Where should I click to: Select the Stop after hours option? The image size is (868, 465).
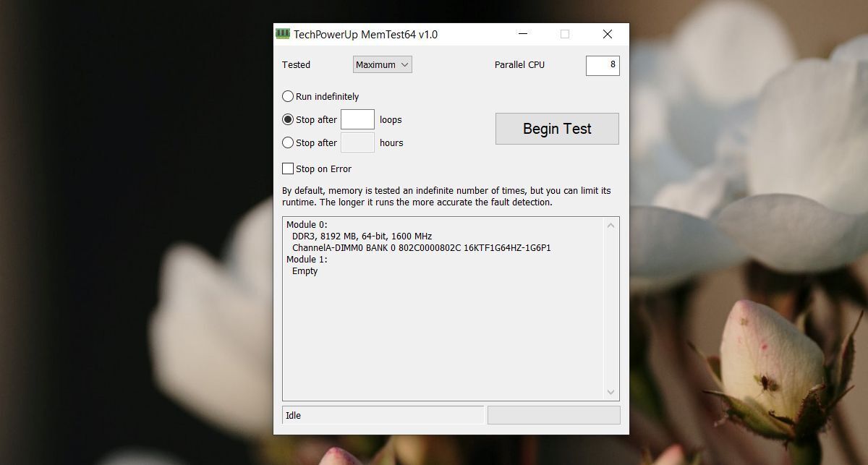click(x=287, y=142)
